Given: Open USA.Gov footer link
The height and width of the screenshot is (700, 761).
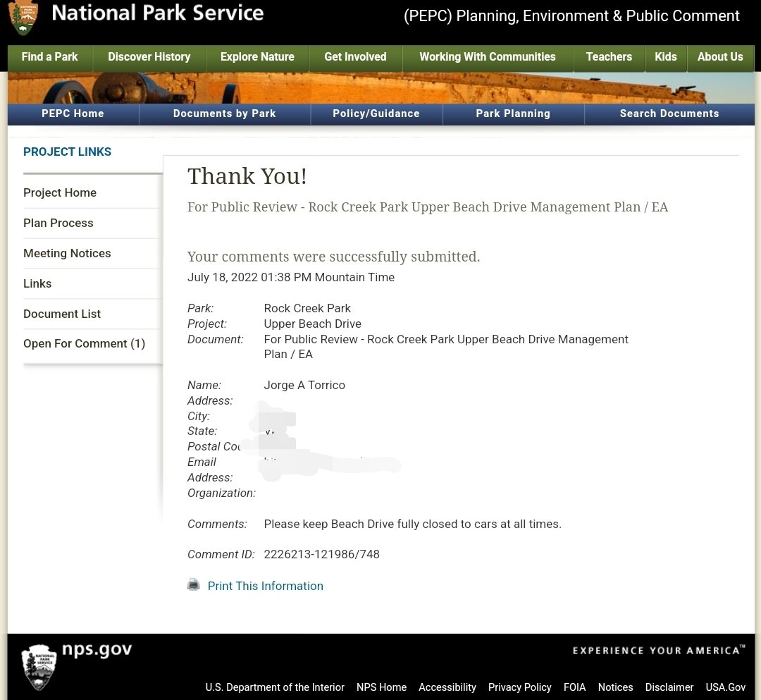Looking at the screenshot, I should [726, 687].
